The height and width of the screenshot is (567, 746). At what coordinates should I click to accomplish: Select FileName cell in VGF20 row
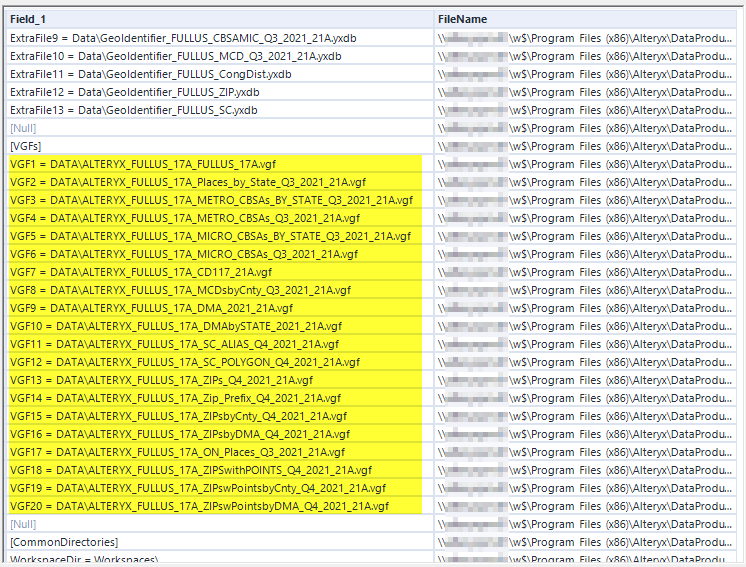tap(585, 506)
